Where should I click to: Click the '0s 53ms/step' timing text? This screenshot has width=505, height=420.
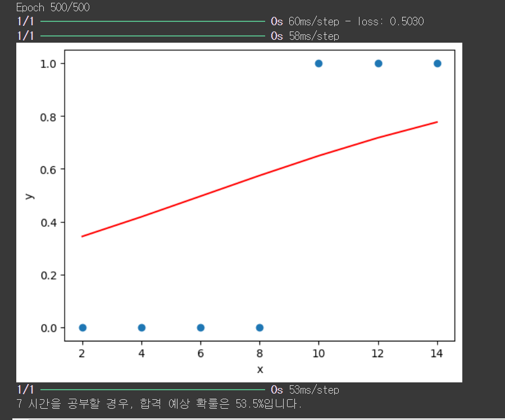pyautogui.click(x=305, y=390)
